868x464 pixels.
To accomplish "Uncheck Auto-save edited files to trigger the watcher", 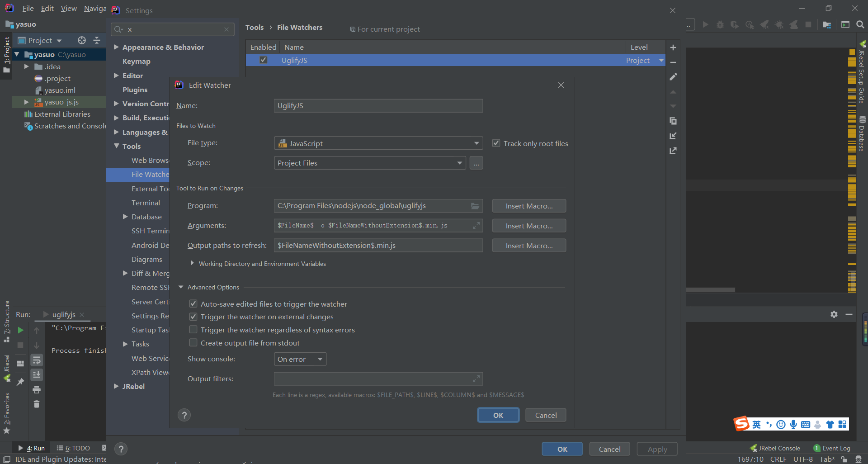I will coord(193,303).
